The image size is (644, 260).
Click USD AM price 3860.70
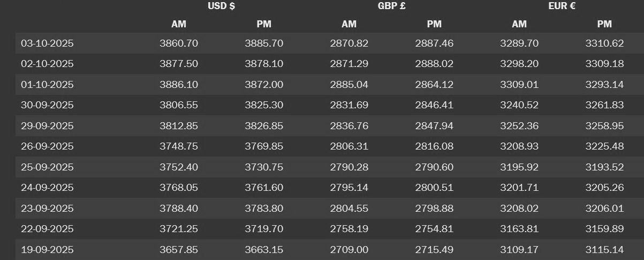(179, 43)
